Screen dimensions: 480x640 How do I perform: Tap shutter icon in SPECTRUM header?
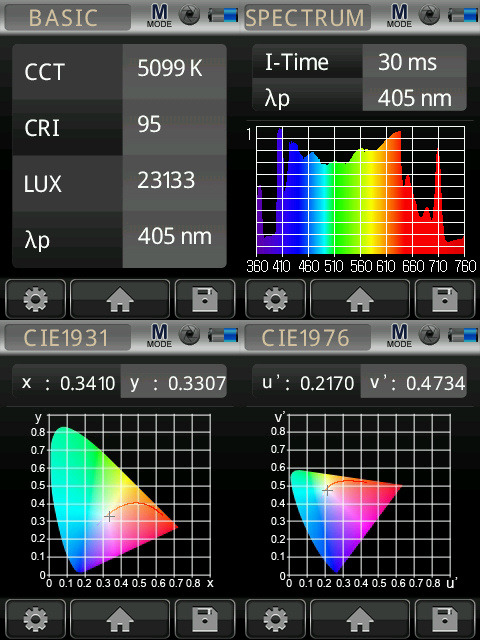pos(429,15)
